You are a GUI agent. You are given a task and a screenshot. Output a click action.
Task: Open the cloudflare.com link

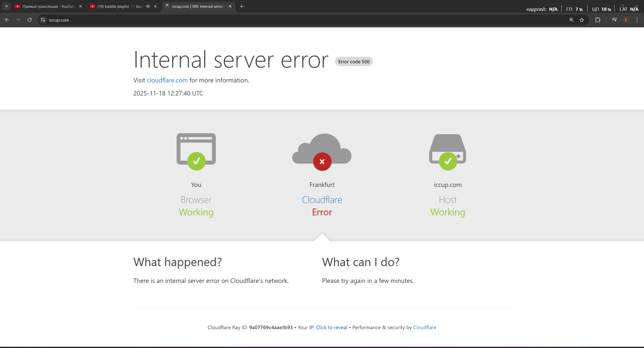pos(167,80)
